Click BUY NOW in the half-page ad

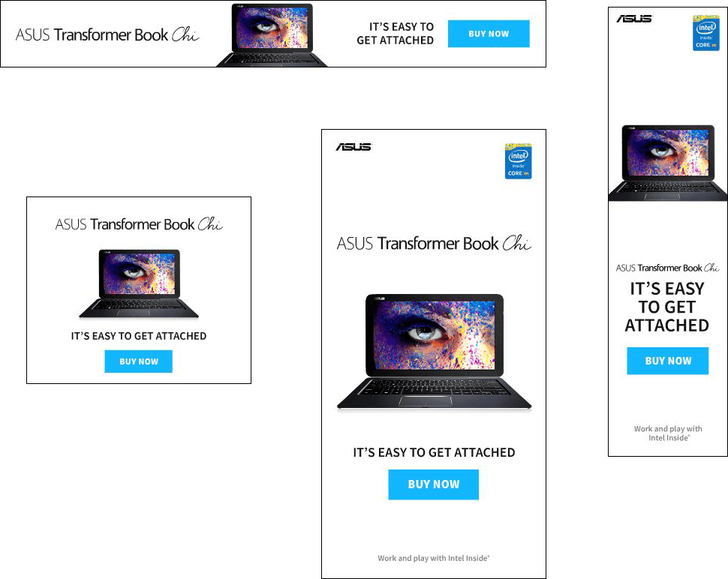pyautogui.click(x=434, y=484)
